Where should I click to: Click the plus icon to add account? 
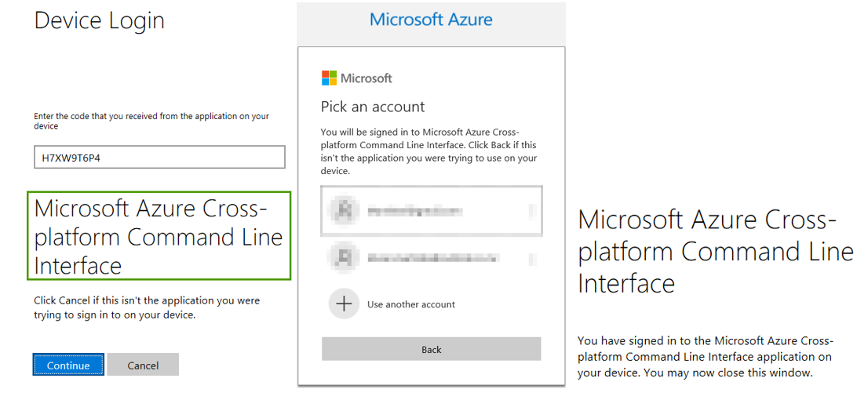tap(344, 303)
